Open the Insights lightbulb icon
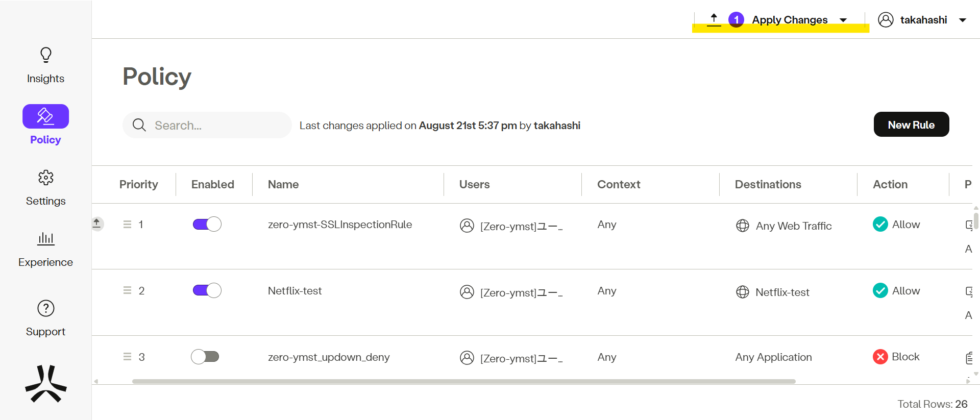Viewport: 980px width, 420px height. coord(46,55)
